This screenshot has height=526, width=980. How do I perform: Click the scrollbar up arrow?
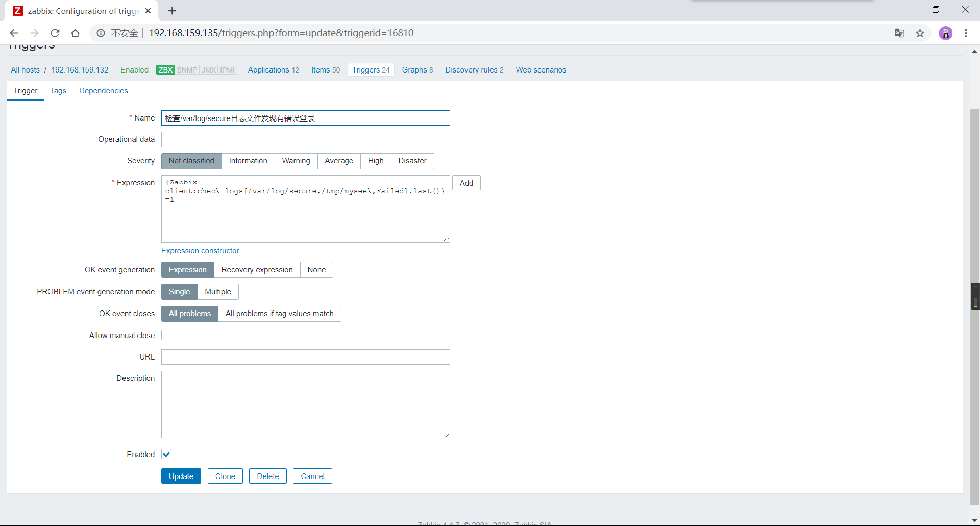pyautogui.click(x=975, y=52)
